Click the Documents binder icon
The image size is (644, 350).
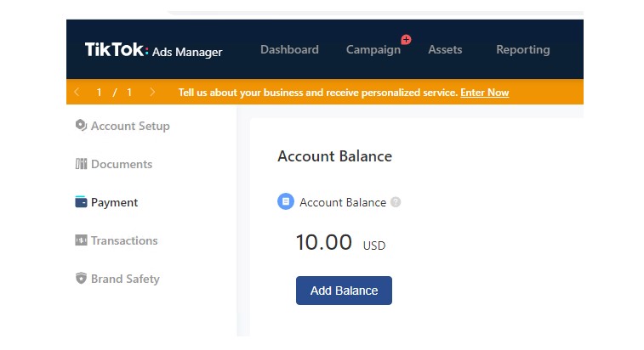(x=81, y=164)
